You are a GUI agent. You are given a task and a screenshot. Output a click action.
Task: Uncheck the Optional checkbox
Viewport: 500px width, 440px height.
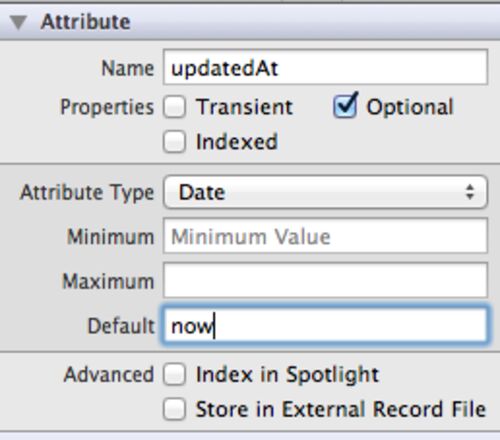tap(345, 106)
